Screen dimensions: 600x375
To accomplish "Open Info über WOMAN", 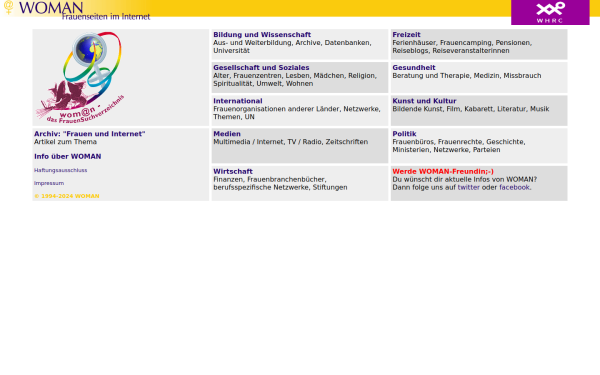I will tap(67, 157).
